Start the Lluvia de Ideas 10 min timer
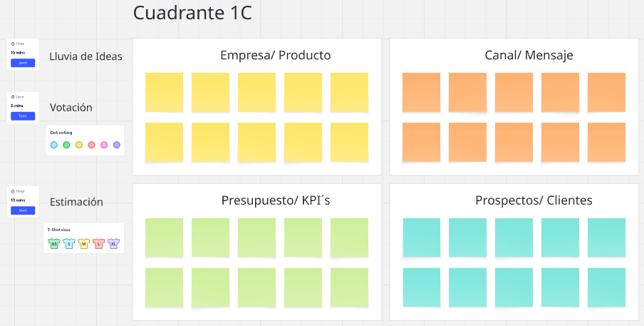Screen dimensions: 644x326 [x=23, y=63]
